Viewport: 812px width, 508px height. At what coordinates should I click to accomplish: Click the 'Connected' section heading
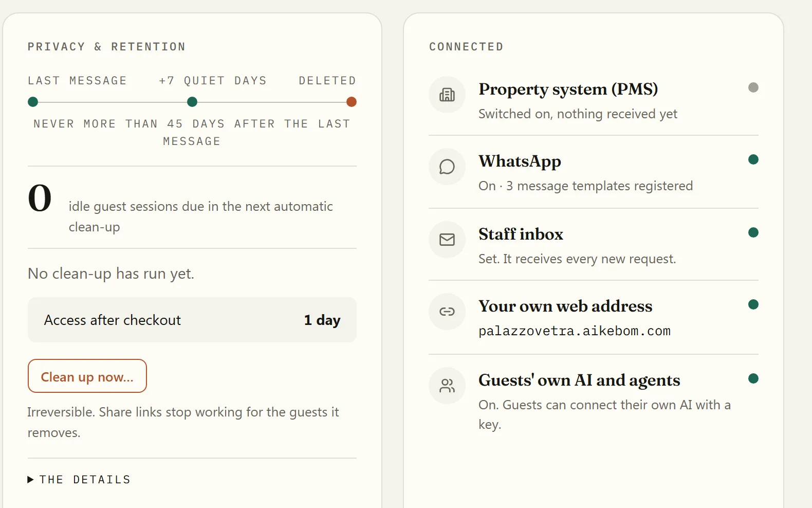466,47
